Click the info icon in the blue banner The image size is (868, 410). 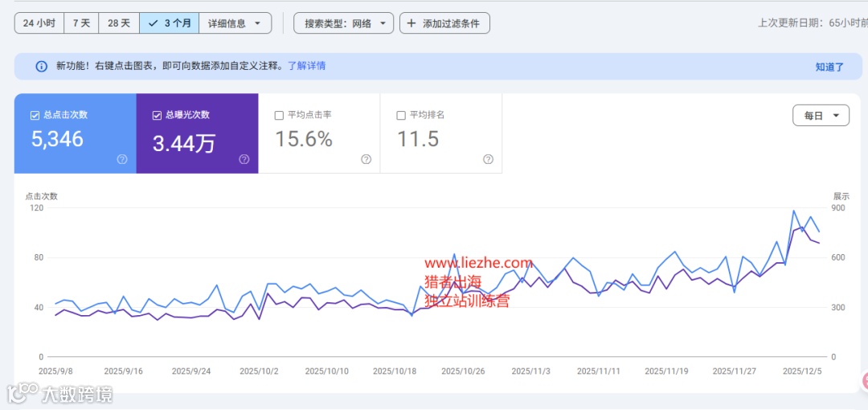coord(42,67)
